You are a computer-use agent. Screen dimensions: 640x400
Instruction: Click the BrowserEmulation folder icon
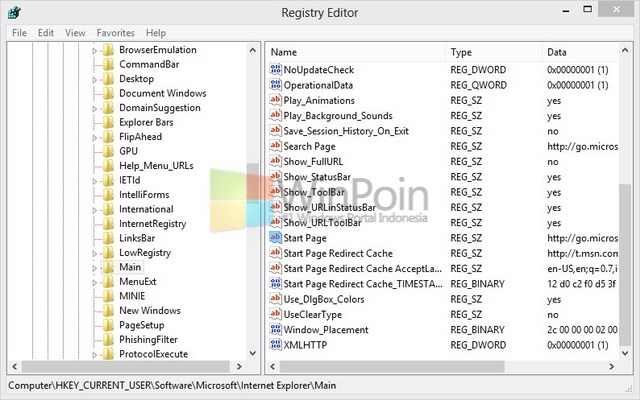tap(108, 50)
